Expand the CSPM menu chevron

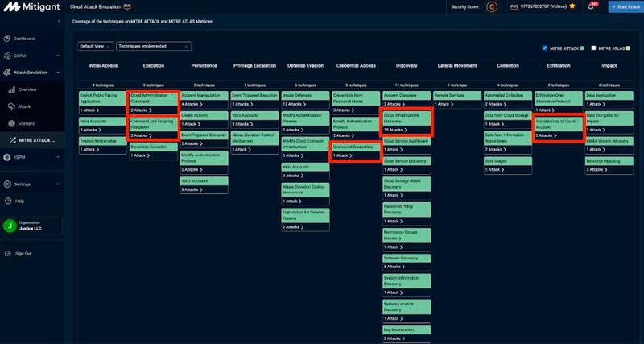click(x=58, y=56)
